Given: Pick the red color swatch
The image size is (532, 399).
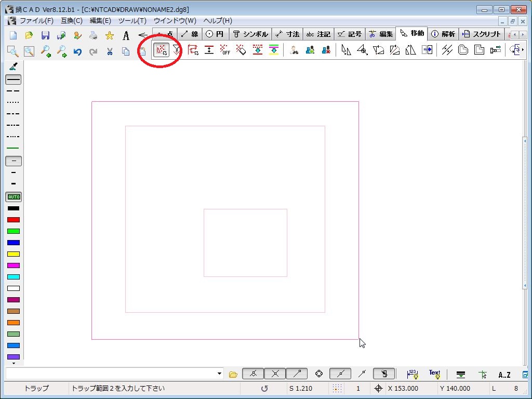Looking at the screenshot, I should tap(14, 220).
